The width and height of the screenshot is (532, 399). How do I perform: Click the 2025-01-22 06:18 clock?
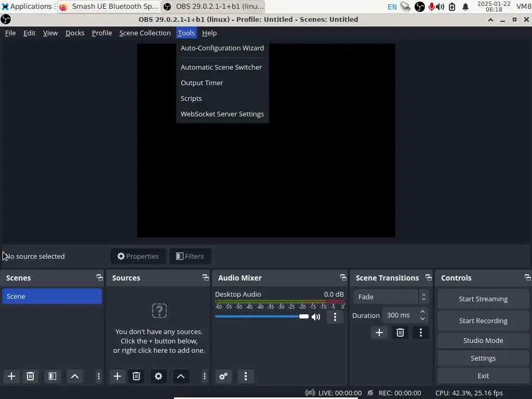pyautogui.click(x=494, y=6)
